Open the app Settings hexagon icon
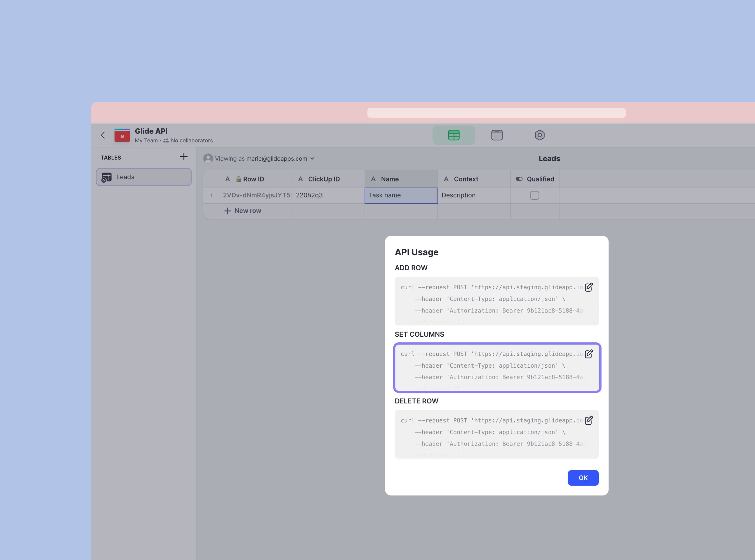This screenshot has height=560, width=755. pyautogui.click(x=539, y=135)
